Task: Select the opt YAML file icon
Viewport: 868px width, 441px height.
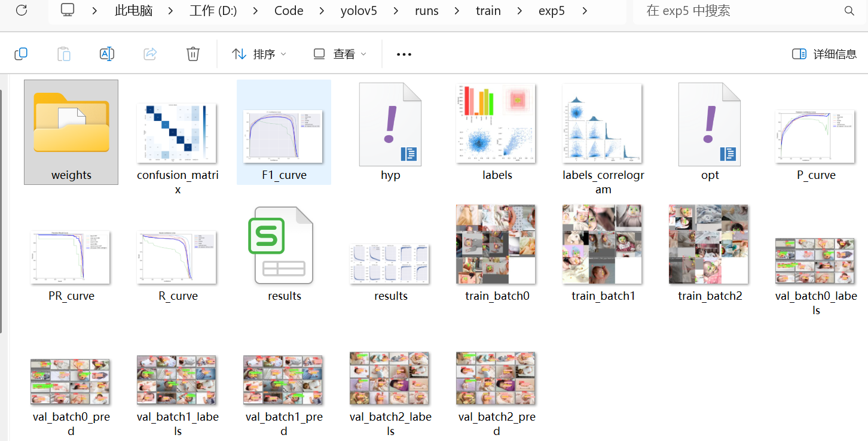Action: tap(710, 124)
